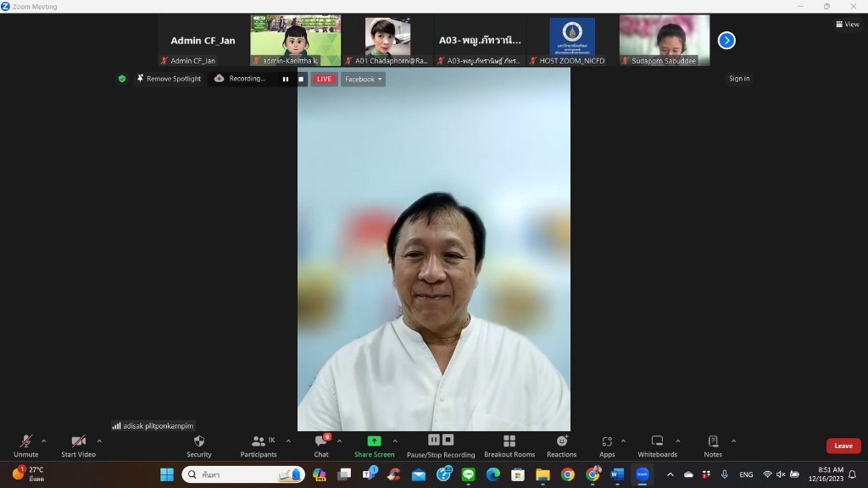
Task: Expand the arrow beside Notes
Action: [x=733, y=441]
